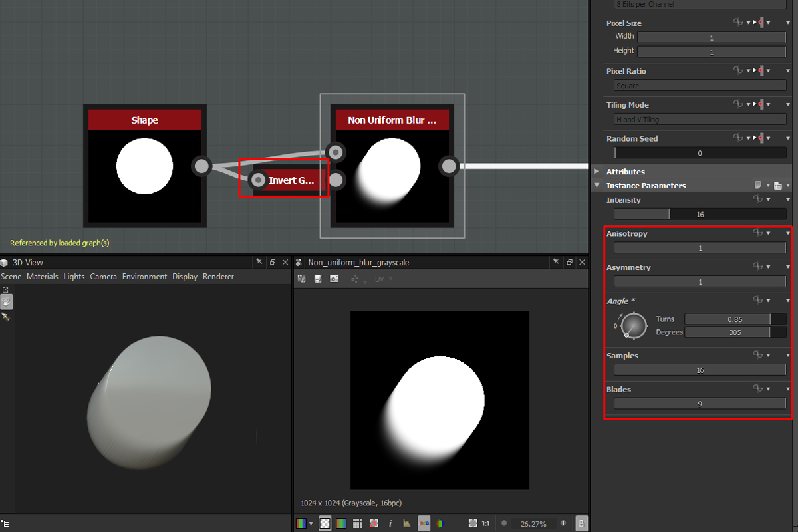Viewport: 798px width, 532px height.
Task: Toggle the transparency checkerboard background
Action: pos(325,523)
